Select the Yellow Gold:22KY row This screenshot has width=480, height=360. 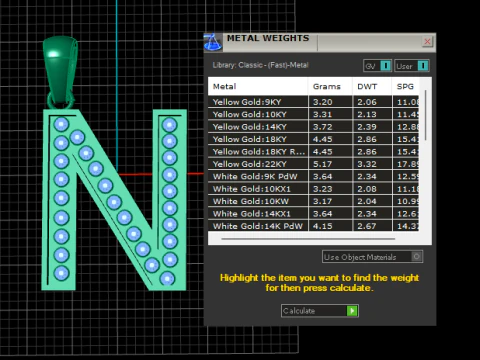313,164
